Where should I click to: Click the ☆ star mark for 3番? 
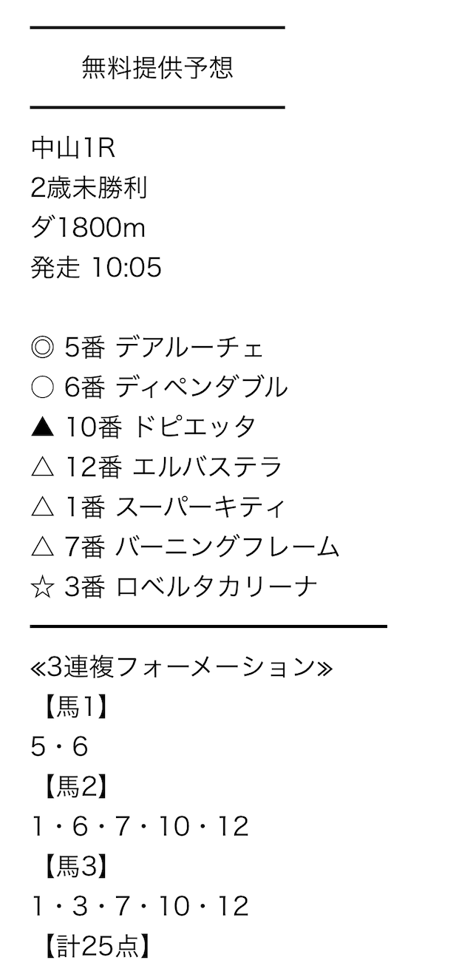pos(44,587)
